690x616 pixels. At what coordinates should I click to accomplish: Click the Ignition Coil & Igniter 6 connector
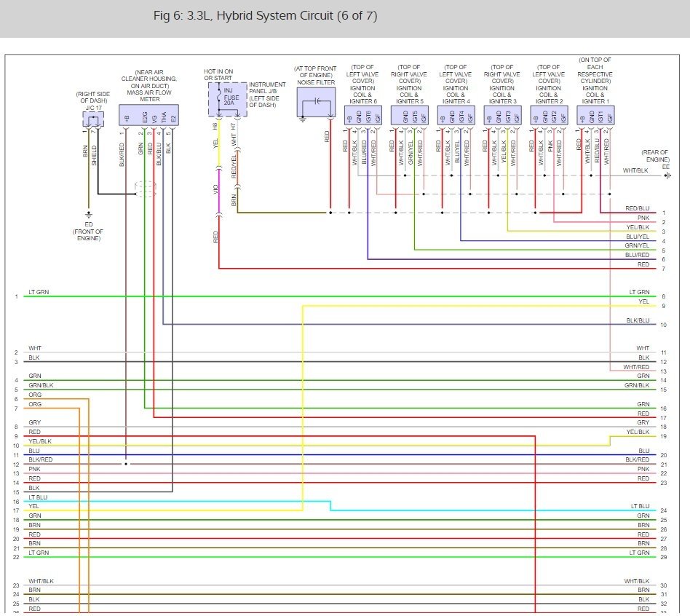[362, 115]
